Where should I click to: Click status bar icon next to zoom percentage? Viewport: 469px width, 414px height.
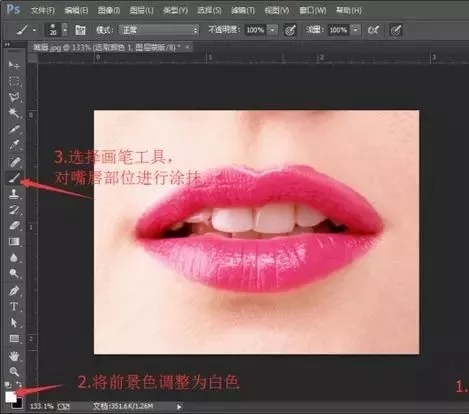(x=63, y=406)
